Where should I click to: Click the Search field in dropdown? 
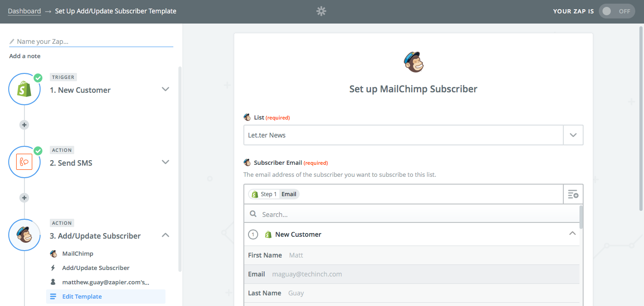(412, 214)
